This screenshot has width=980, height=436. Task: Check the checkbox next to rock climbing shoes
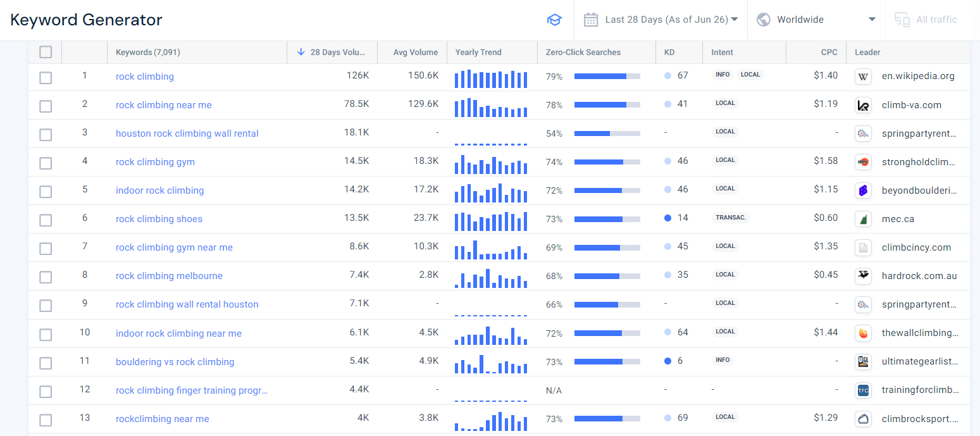(x=46, y=220)
